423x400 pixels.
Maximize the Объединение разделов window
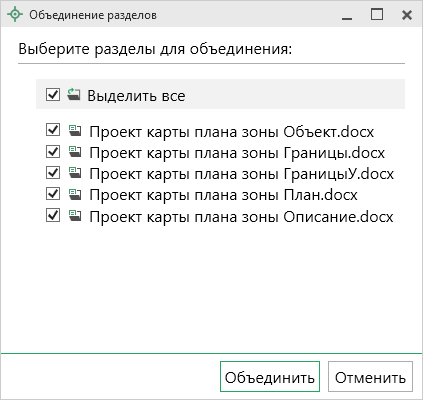[377, 14]
